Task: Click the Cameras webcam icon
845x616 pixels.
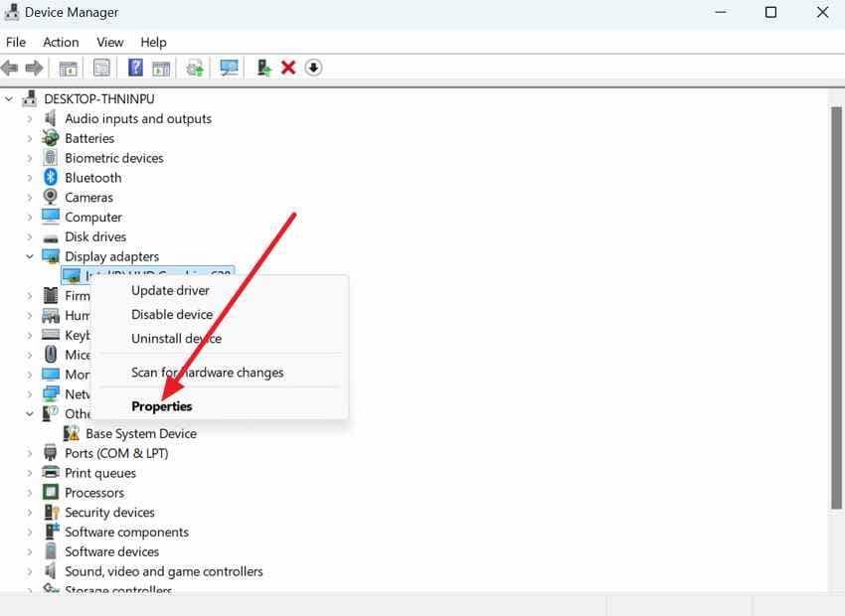Action: [x=50, y=197]
